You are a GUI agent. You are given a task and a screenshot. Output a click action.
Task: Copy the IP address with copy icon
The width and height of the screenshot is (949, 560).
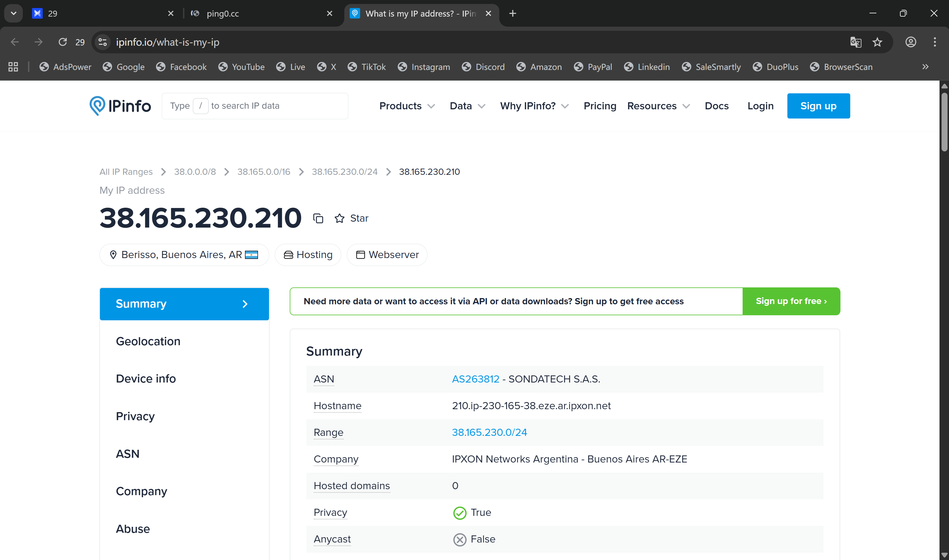[318, 218]
